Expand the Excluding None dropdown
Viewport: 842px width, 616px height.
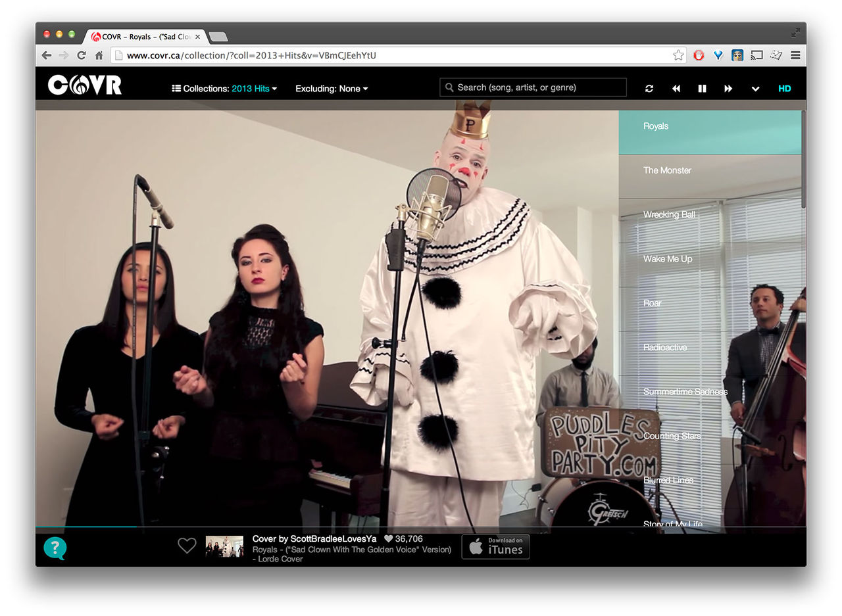332,89
